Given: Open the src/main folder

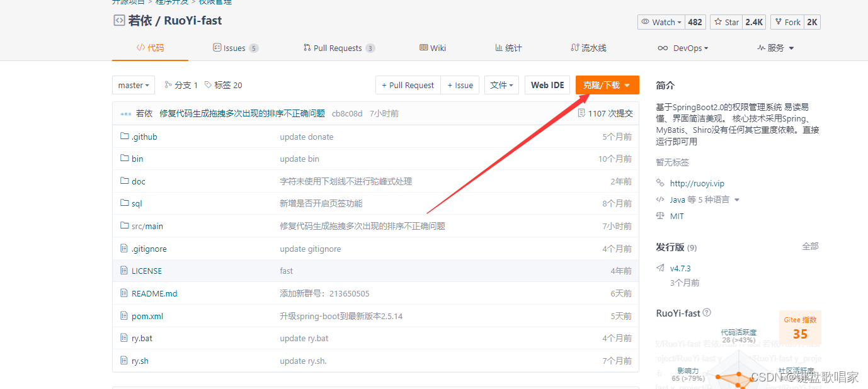Looking at the screenshot, I should point(147,226).
